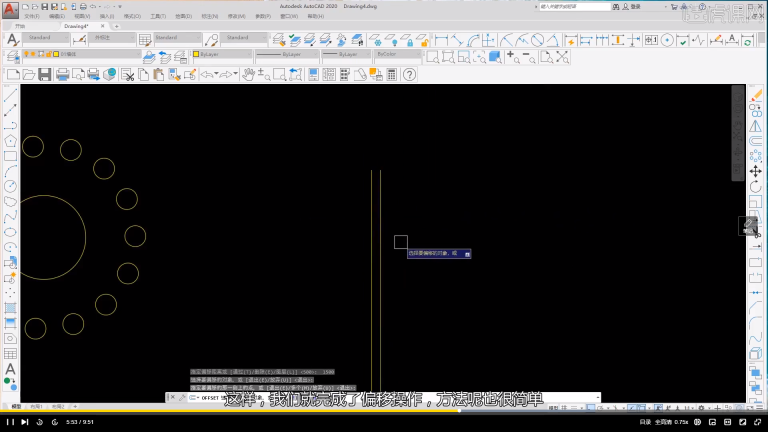
Task: Select the Angular dimension tool
Action: [x=553, y=40]
